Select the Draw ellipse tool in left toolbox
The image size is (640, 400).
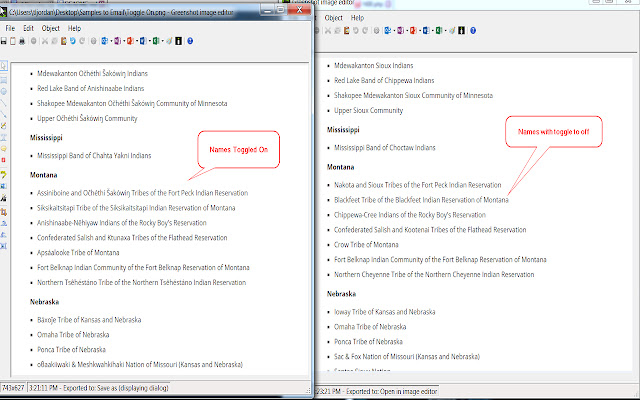(4, 91)
